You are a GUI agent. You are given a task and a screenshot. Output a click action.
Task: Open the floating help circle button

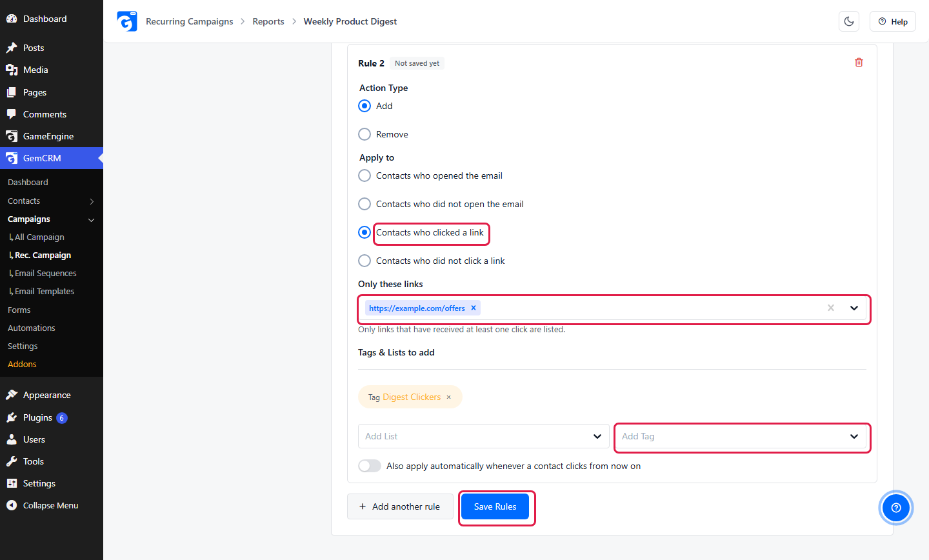[x=896, y=508]
